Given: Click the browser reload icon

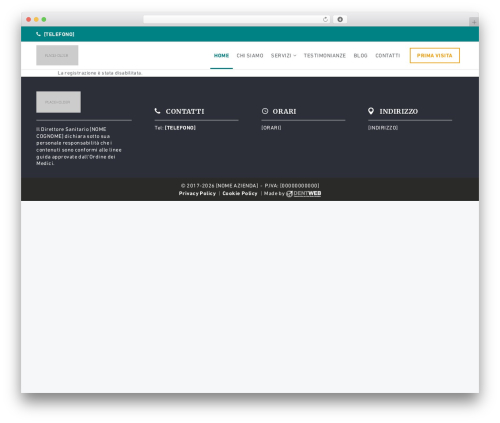Looking at the screenshot, I should coord(325,19).
